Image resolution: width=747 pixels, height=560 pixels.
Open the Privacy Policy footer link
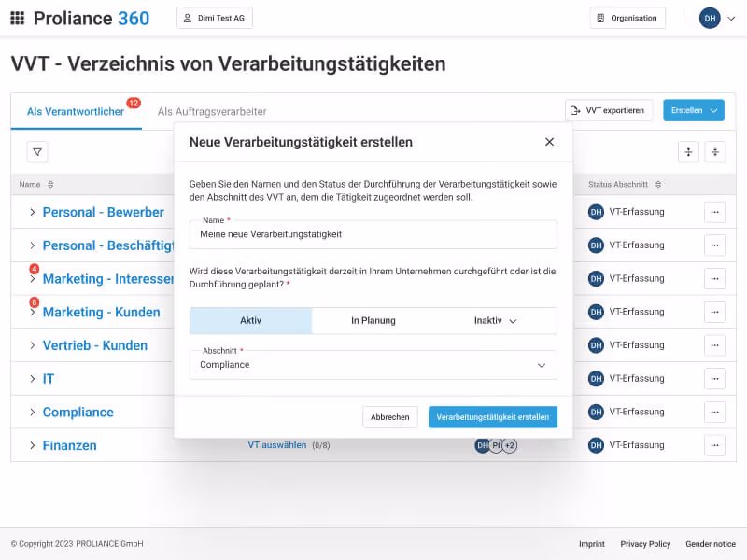tap(645, 544)
